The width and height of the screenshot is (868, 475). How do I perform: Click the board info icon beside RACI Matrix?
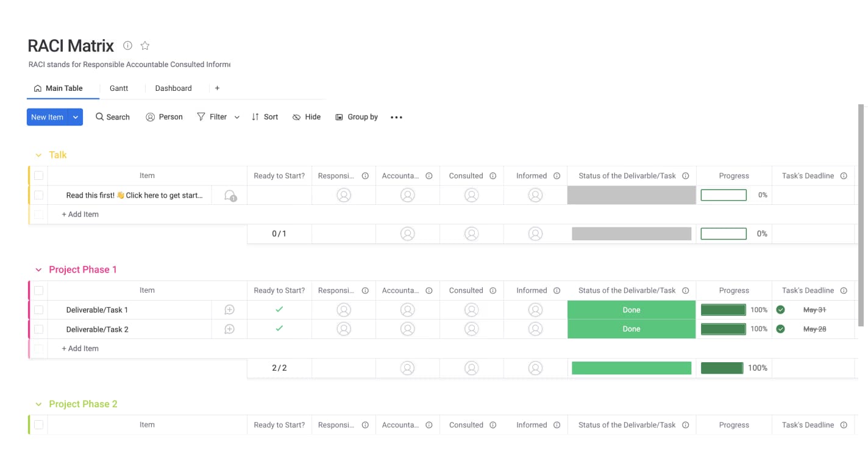click(x=127, y=46)
